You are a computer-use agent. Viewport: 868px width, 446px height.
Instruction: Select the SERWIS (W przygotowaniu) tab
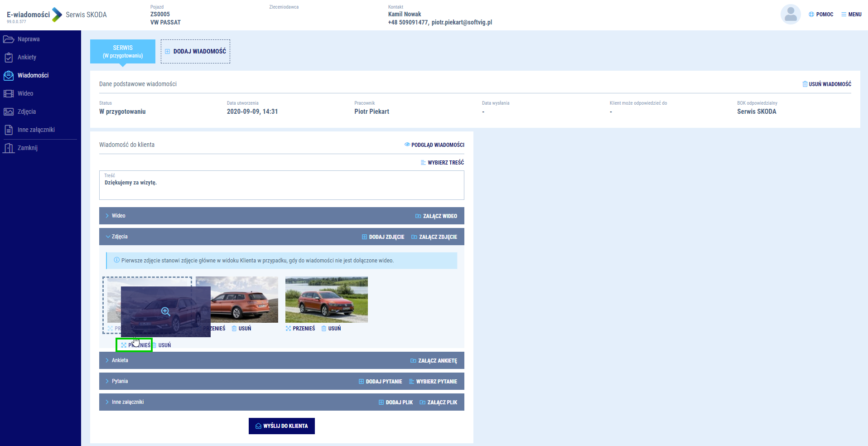coord(123,51)
